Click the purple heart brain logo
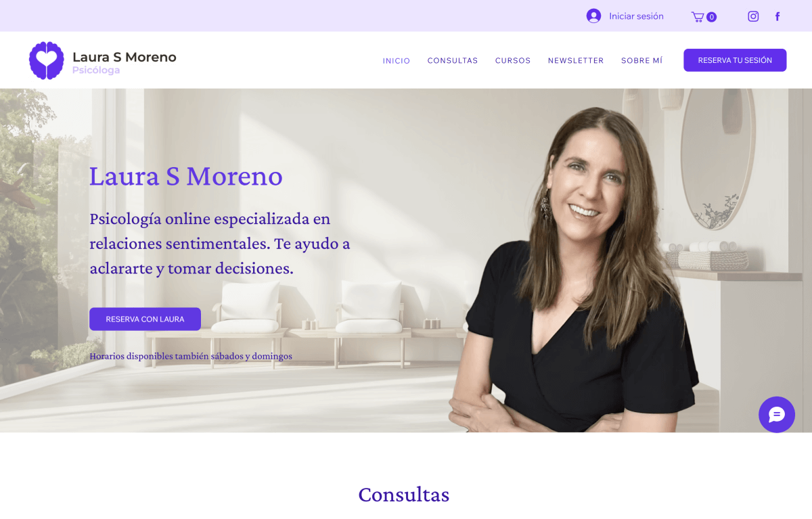This screenshot has width=812, height=519. coord(47,60)
